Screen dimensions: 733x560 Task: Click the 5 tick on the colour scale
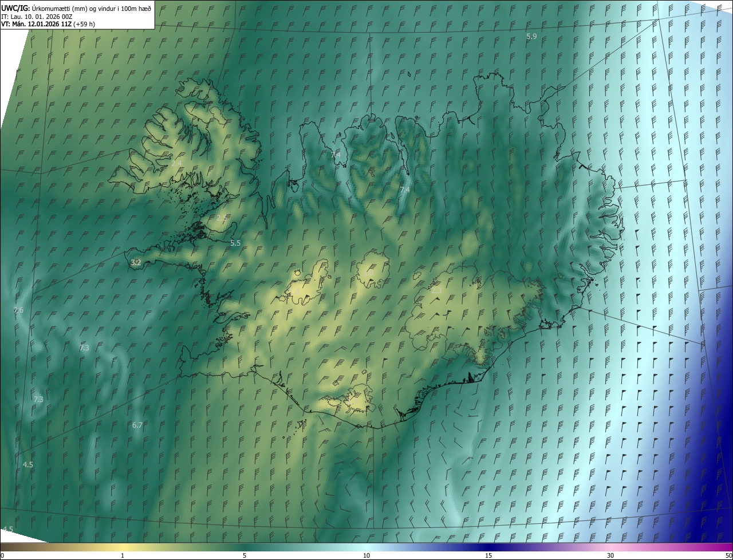tap(245, 556)
